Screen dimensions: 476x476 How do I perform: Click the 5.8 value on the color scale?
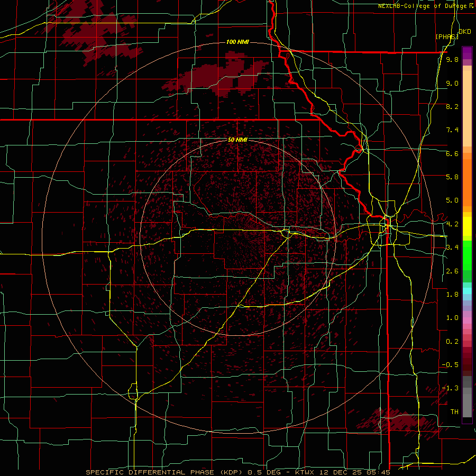(x=452, y=177)
